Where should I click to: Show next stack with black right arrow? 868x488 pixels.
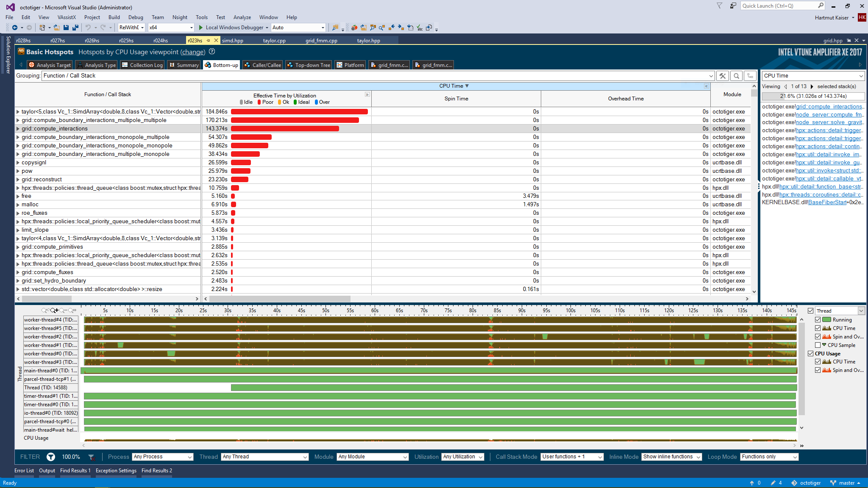coord(812,86)
